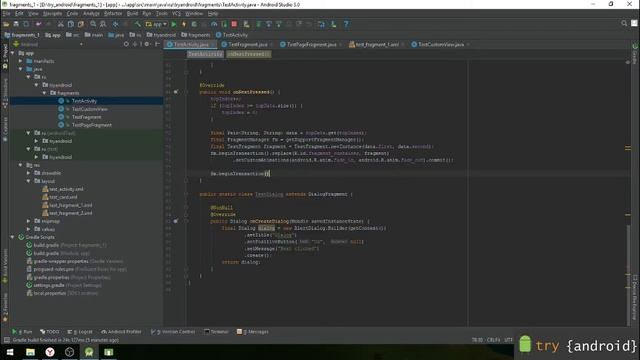This screenshot has width=640, height=360.
Task: Open the Version Control tool window
Action: click(x=173, y=332)
